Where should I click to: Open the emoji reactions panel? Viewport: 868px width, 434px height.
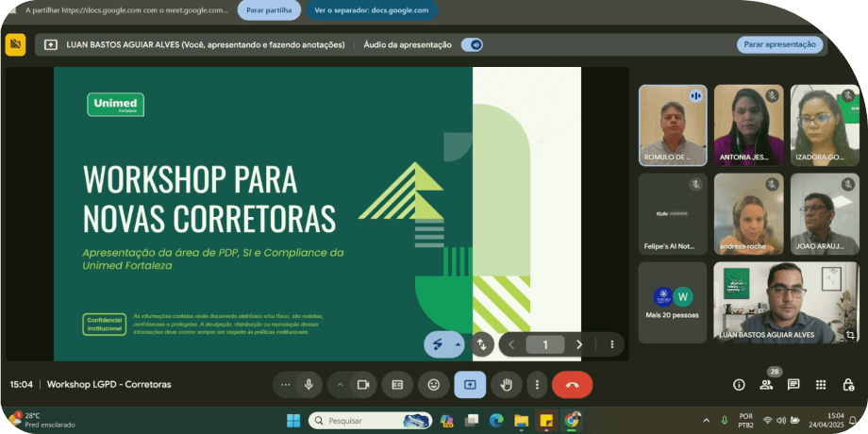coord(433,384)
